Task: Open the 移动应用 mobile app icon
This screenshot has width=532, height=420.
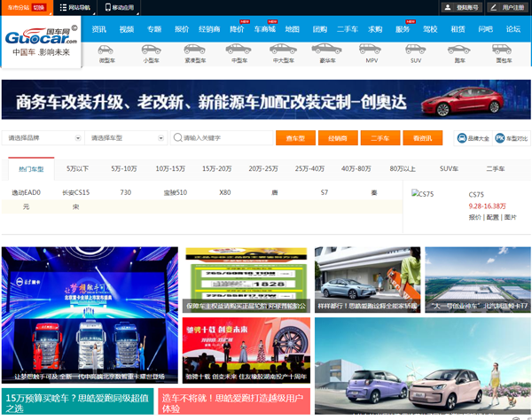Action: [x=108, y=7]
